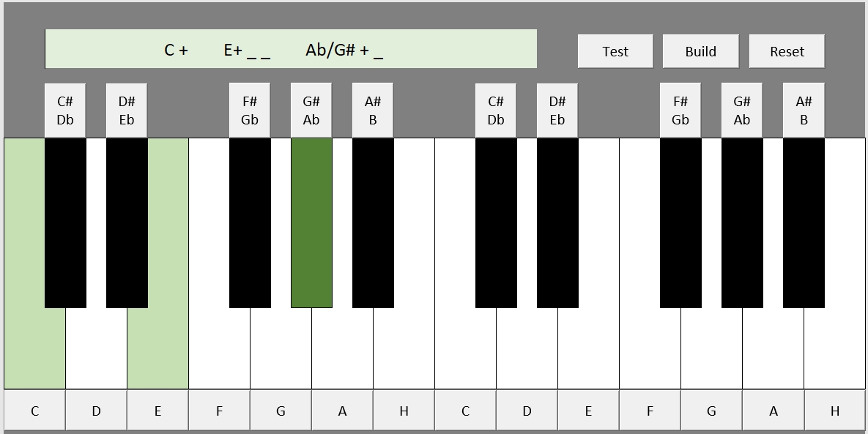
Task: Click the leftmost C#/Db label button
Action: click(65, 111)
